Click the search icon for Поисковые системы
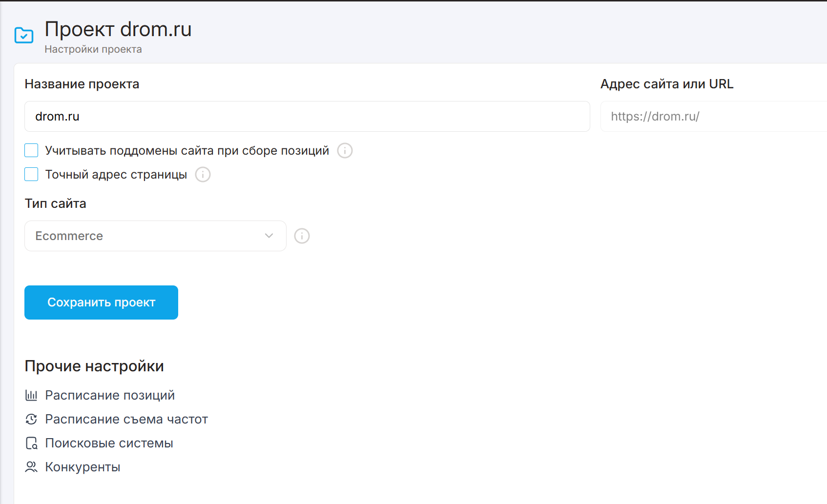Screen dimensions: 827x504 tap(31, 443)
